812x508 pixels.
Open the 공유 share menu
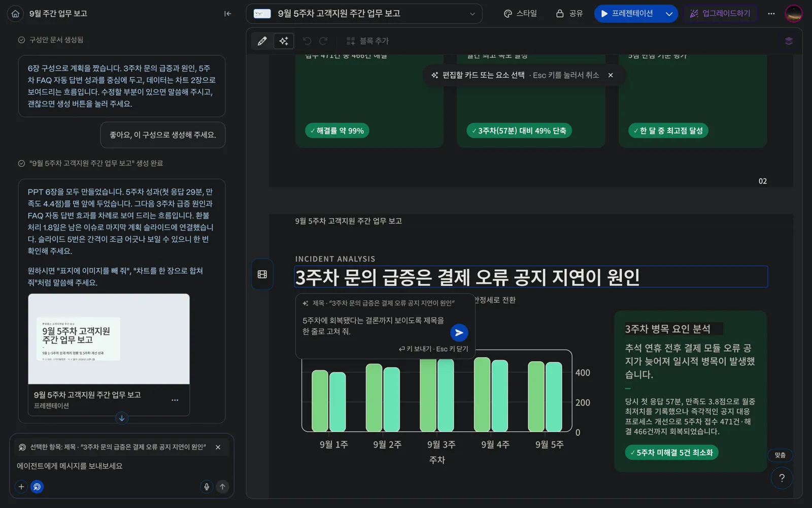point(569,14)
